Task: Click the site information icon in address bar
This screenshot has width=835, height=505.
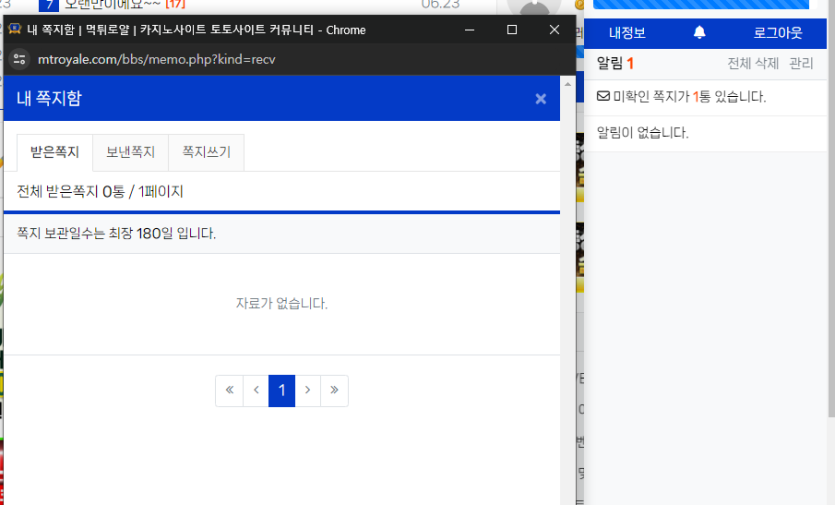Action: click(x=18, y=59)
